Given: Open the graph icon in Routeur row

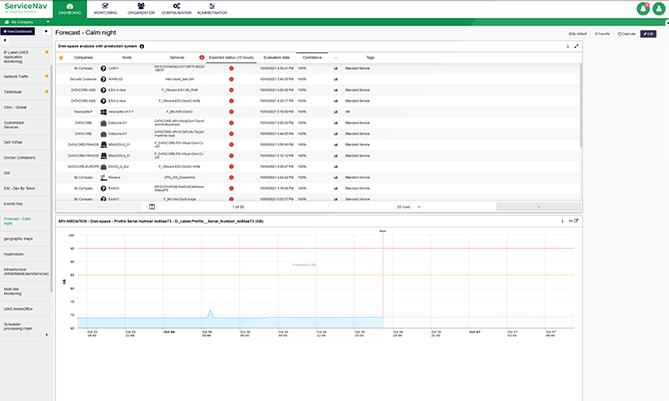Looking at the screenshot, I should pyautogui.click(x=335, y=177).
